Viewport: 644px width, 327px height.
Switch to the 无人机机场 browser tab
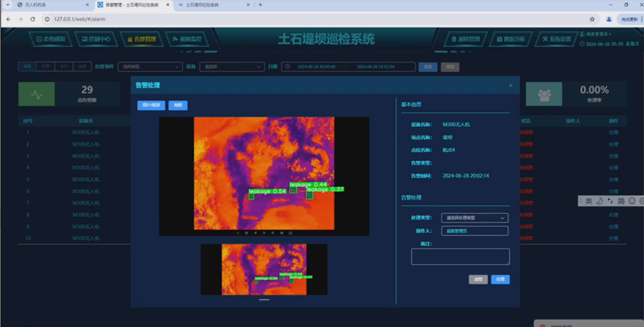pos(51,5)
